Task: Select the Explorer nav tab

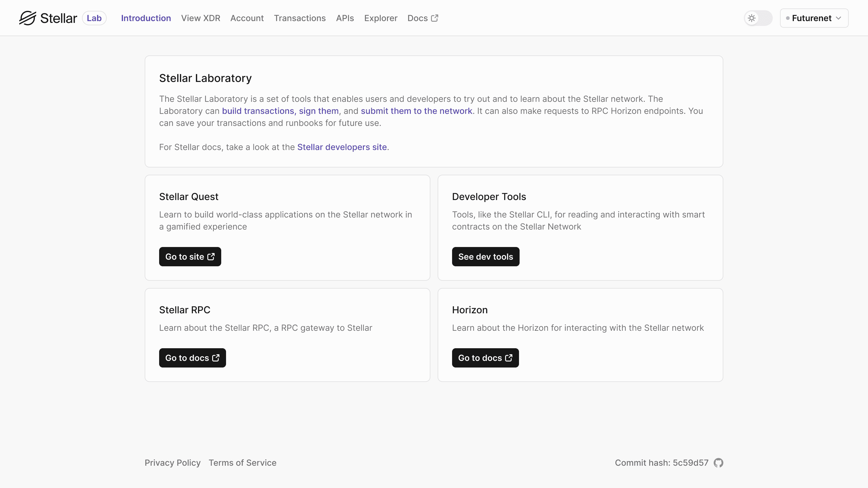Action: point(381,18)
